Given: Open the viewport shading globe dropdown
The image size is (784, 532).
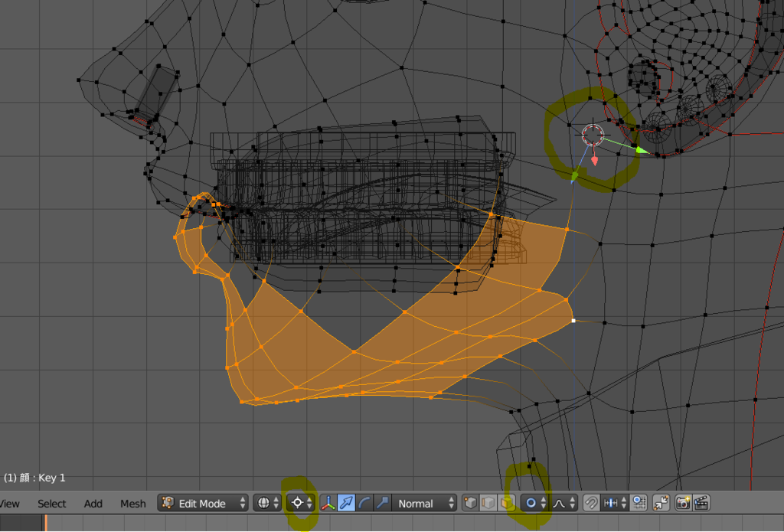Looking at the screenshot, I should click(x=267, y=503).
